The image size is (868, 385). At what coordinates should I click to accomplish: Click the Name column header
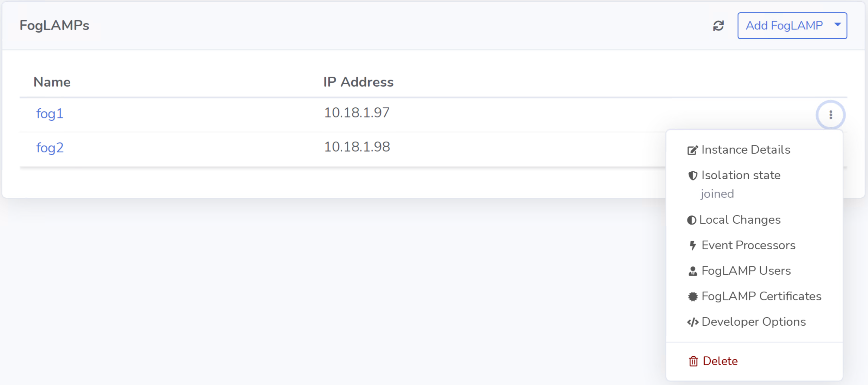(x=52, y=82)
